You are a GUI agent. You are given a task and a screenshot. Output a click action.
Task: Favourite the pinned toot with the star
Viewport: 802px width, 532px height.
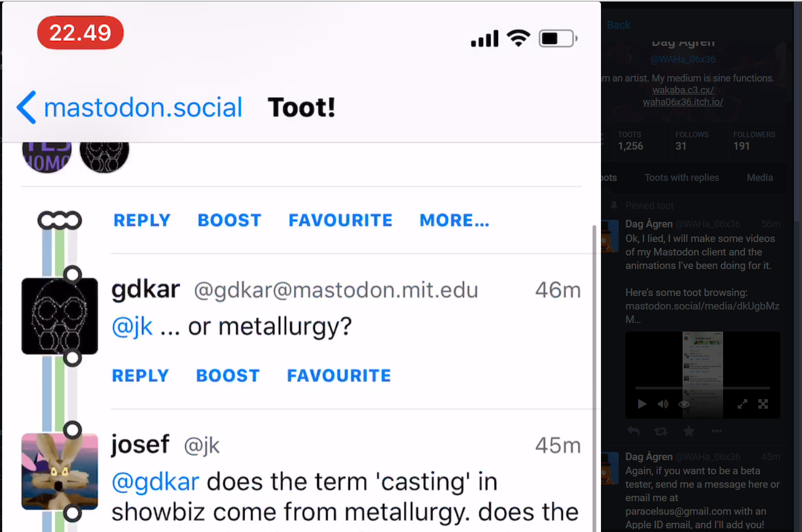pyautogui.click(x=689, y=431)
